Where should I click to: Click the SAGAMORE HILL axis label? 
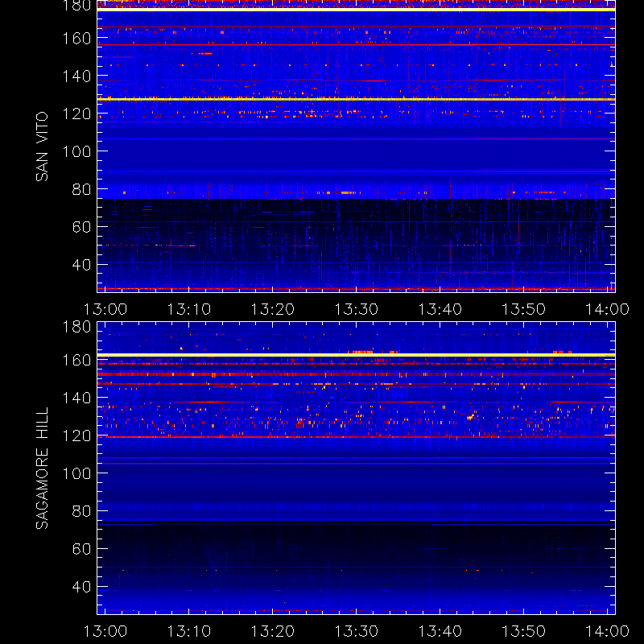(42, 469)
